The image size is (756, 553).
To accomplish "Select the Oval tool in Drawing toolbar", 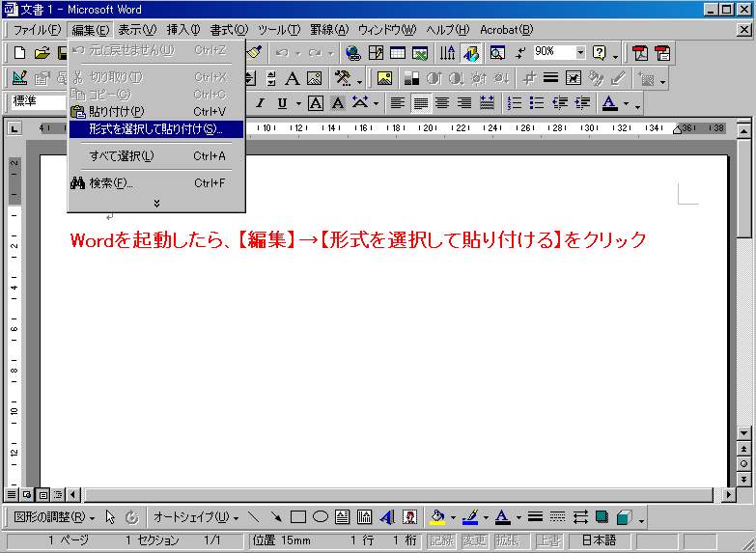I will 321,517.
